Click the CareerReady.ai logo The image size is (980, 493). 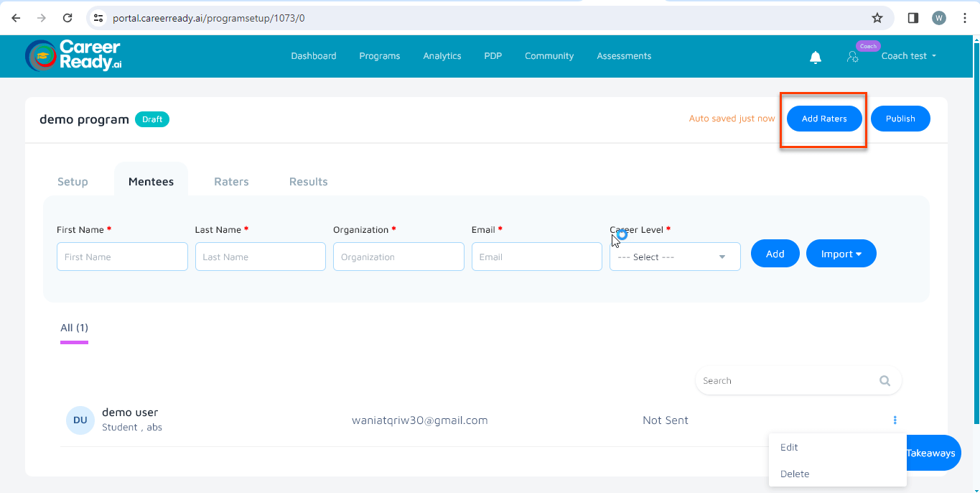coord(73,55)
